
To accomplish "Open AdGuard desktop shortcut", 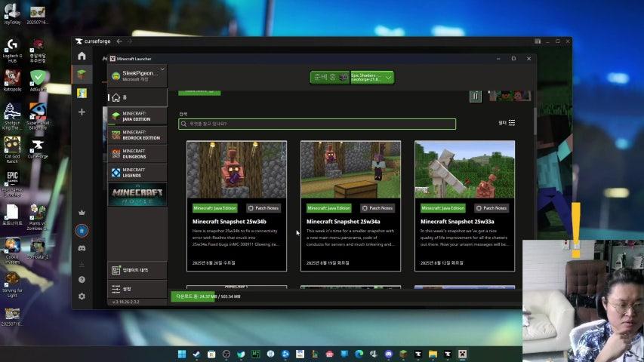I will pos(38,81).
